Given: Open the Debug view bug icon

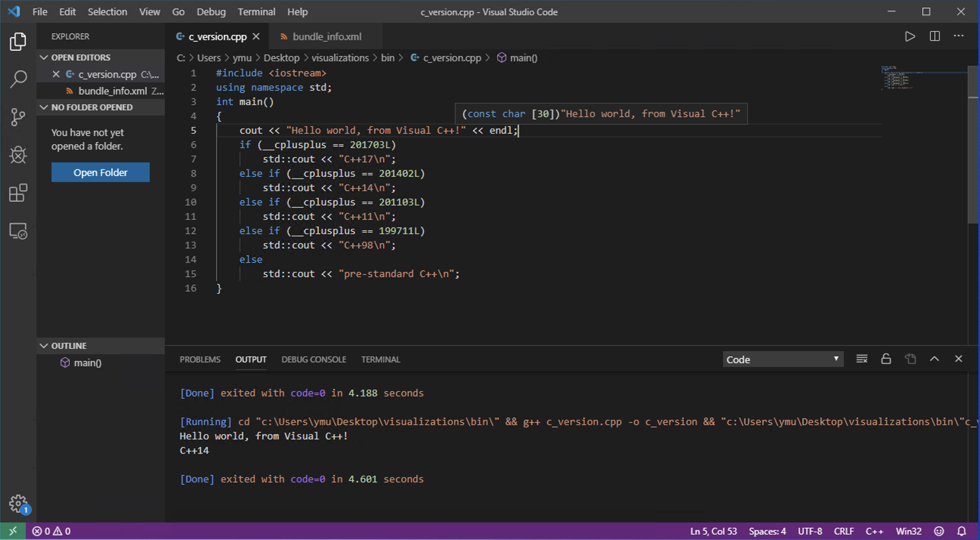Looking at the screenshot, I should pos(18,155).
